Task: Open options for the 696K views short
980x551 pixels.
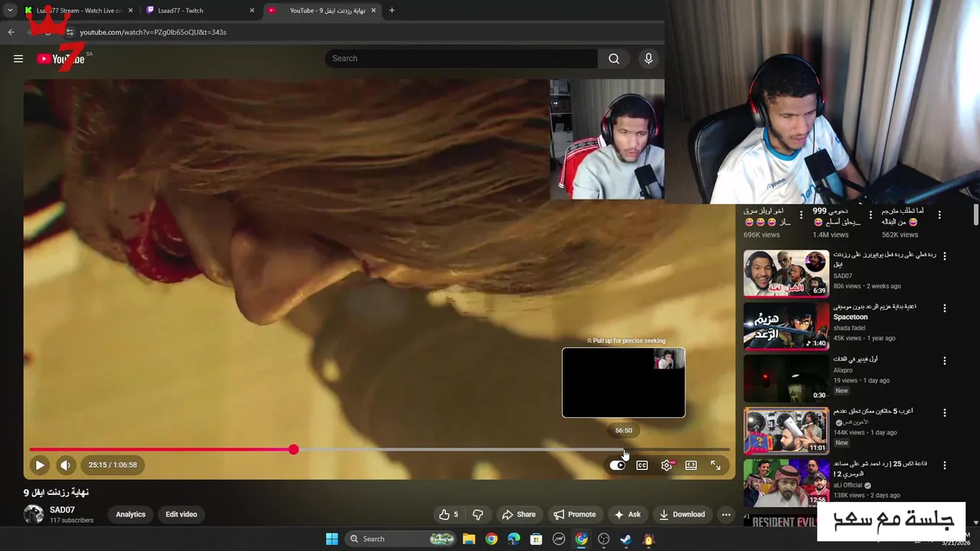Action: [802, 215]
